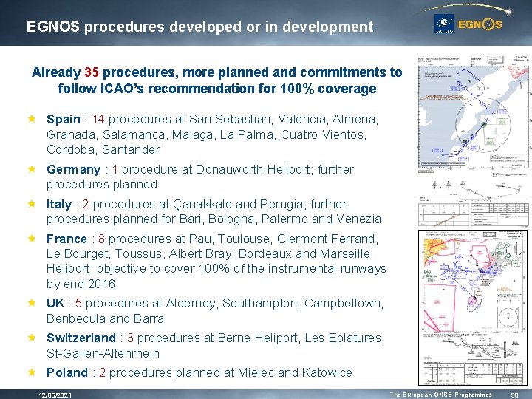This screenshot has height=399, width=532.
Task: Click the 'Germany' country heading
Action: click(74, 170)
